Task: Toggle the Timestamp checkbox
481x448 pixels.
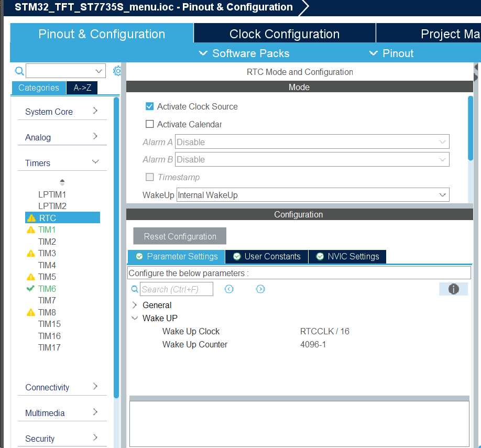Action: [149, 177]
